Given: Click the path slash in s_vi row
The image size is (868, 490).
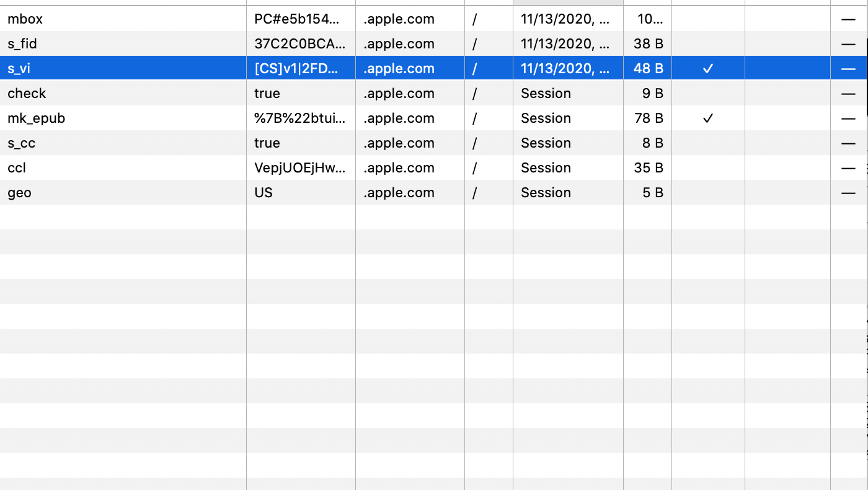Looking at the screenshot, I should [475, 69].
